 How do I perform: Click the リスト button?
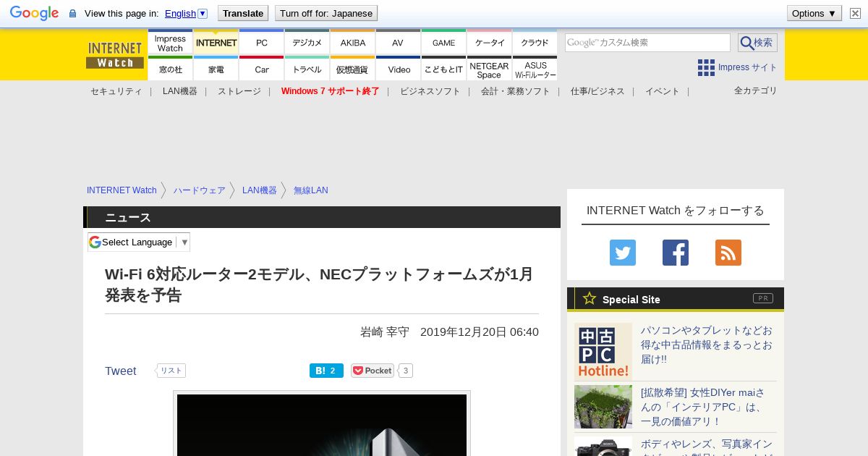[x=171, y=371]
